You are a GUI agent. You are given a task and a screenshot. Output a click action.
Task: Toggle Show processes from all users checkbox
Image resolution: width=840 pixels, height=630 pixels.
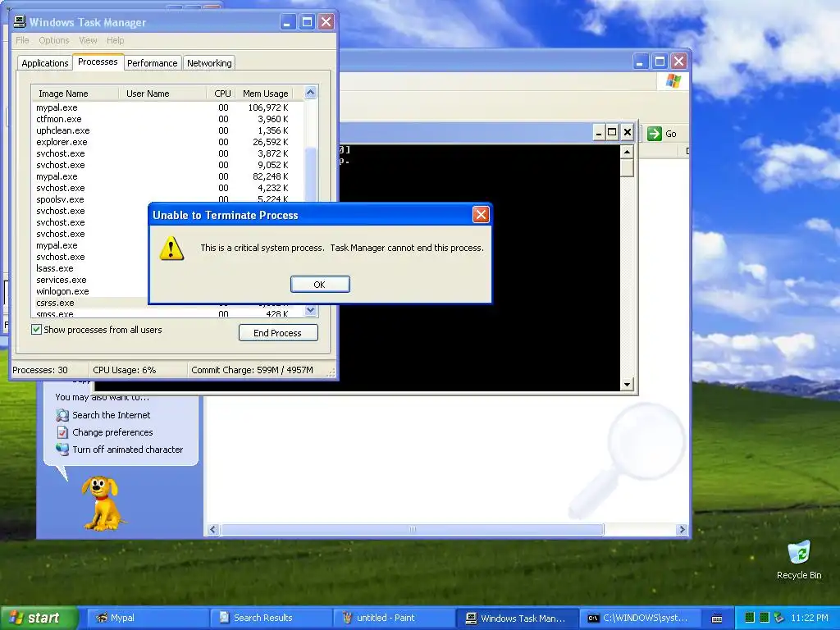(x=36, y=330)
